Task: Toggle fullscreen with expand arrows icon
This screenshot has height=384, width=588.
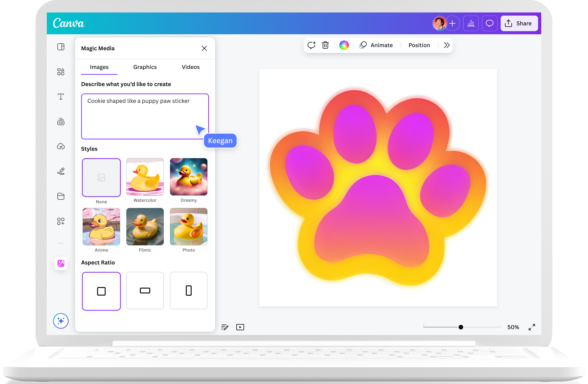Action: tap(532, 327)
